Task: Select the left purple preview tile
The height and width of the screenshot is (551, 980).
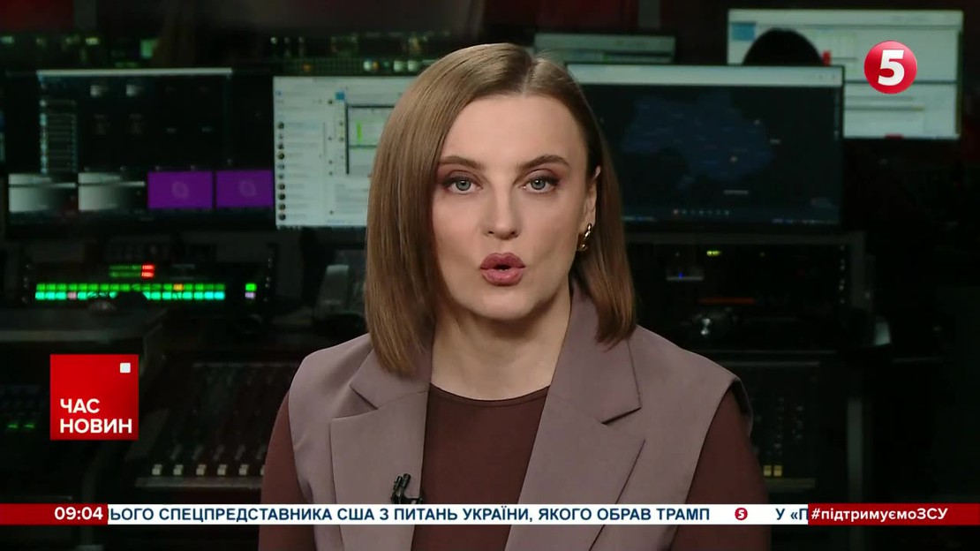Action: coord(179,189)
